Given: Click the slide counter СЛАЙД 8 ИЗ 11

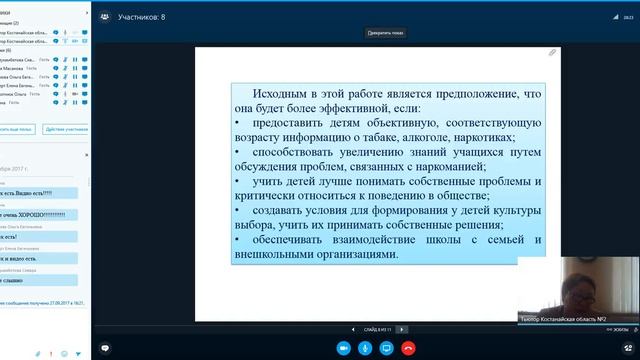Looking at the screenshot, I should click(378, 329).
